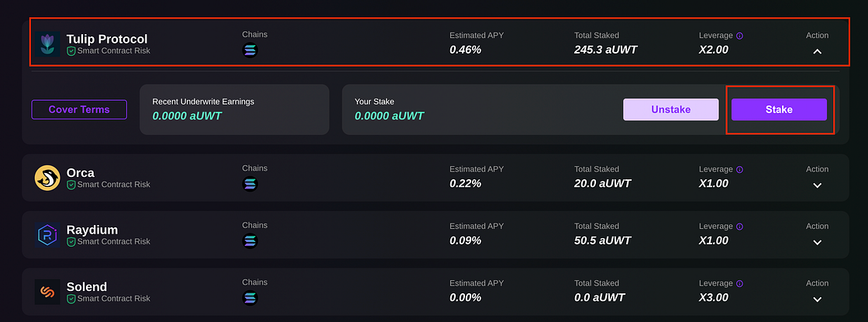Screen dimensions: 868x322
Task: Click the Raydium logo icon
Action: (x=47, y=235)
